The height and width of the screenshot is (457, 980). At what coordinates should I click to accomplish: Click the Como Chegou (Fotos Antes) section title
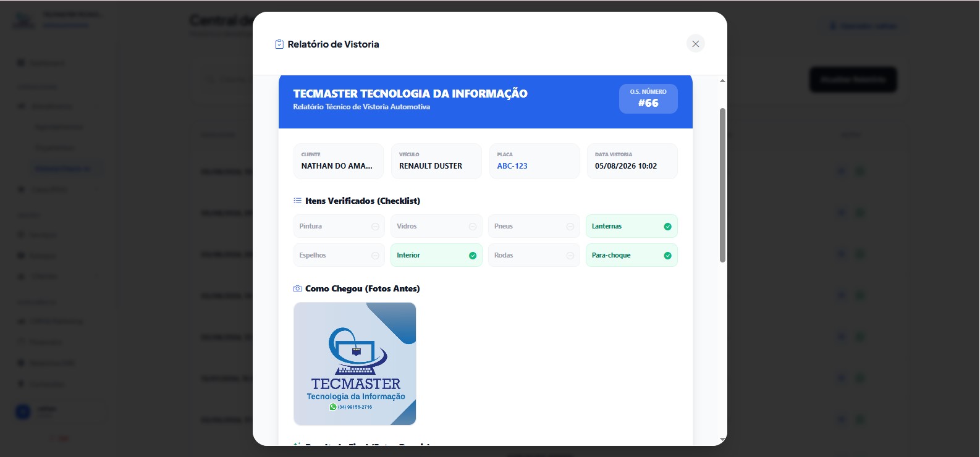point(363,288)
